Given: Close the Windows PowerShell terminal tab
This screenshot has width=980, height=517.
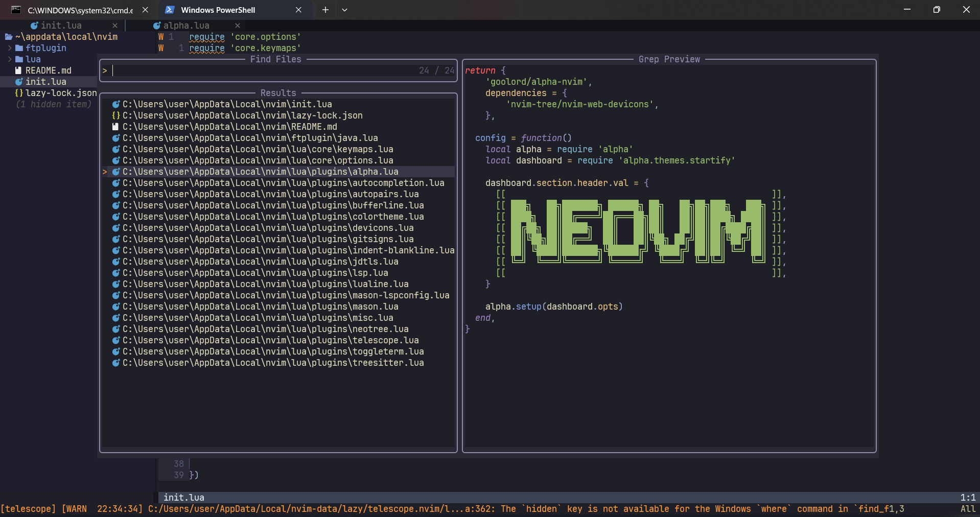Looking at the screenshot, I should pyautogui.click(x=298, y=10).
